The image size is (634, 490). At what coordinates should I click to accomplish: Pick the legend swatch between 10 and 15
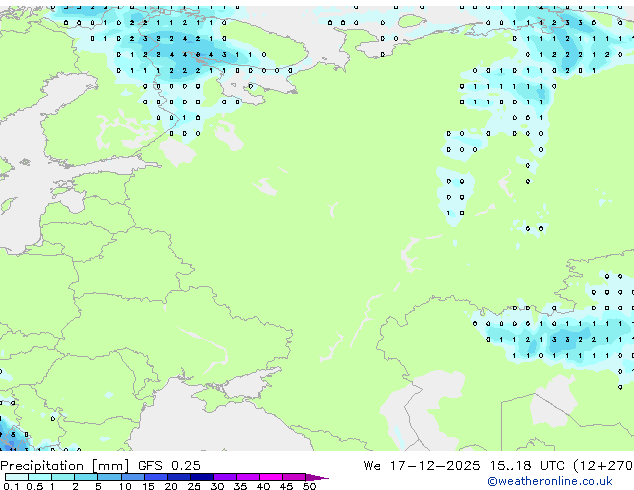tap(133, 477)
